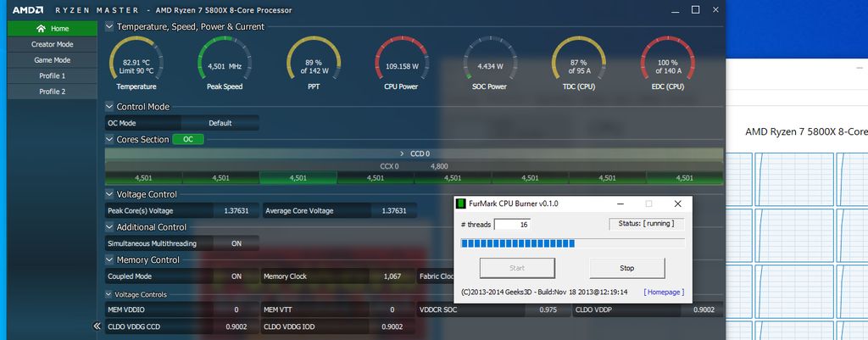Click the threads input field in FurMark
The height and width of the screenshot is (340, 868).
[512, 225]
